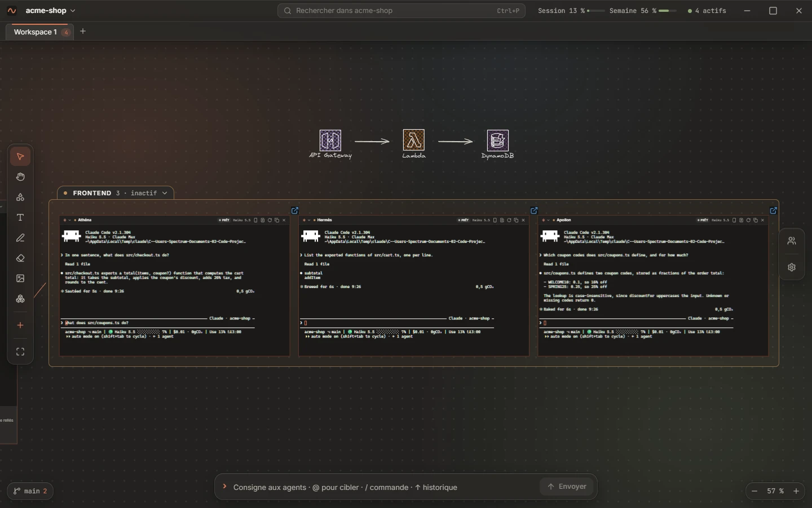Pick the pencil drawing tool
The width and height of the screenshot is (812, 508).
click(x=20, y=238)
